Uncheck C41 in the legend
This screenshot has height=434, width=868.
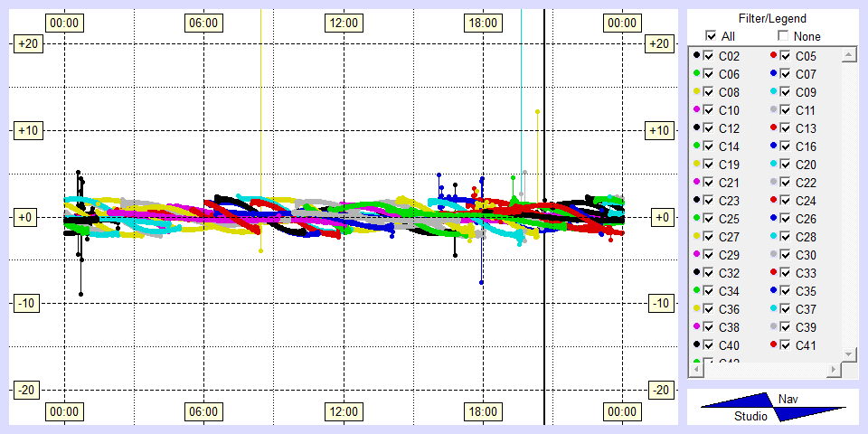(786, 345)
